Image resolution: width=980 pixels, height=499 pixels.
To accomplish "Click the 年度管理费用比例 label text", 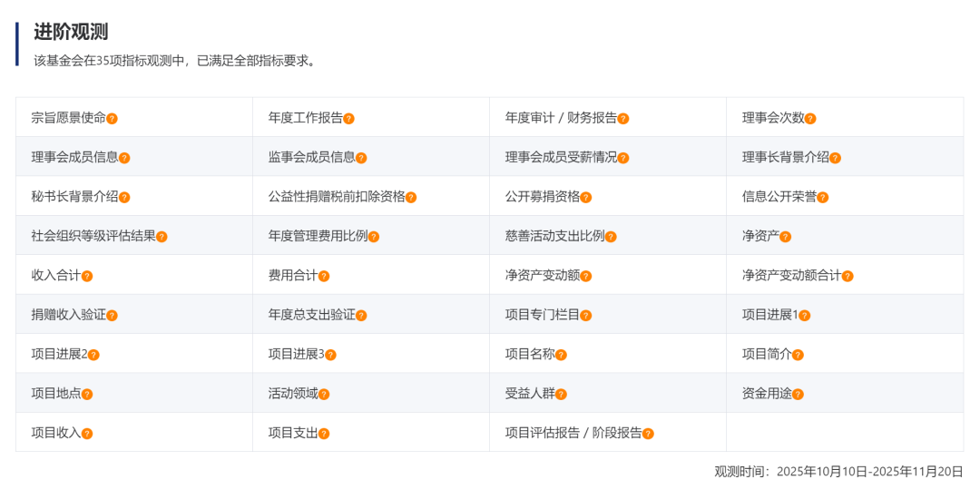I will tap(318, 236).
